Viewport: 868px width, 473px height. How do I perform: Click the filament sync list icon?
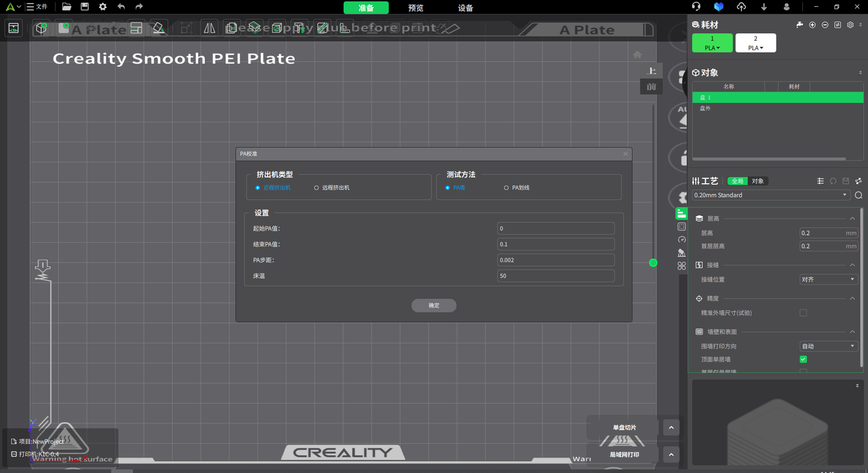837,25
